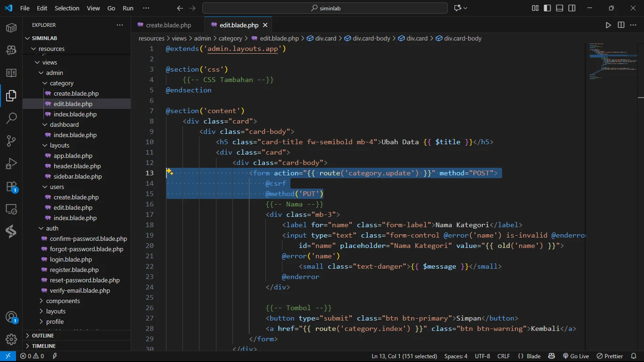This screenshot has width=644, height=362.
Task: Open the Remote Explorer view
Action: (11, 209)
